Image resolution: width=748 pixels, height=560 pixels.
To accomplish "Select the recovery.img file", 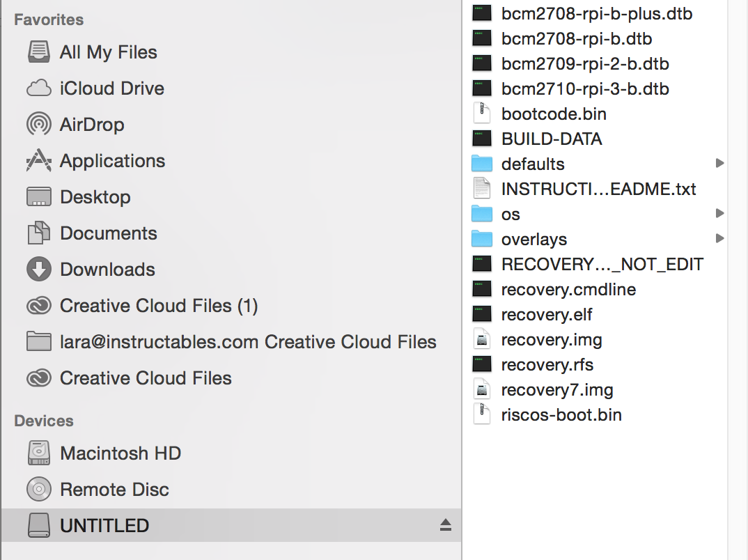I will point(551,339).
